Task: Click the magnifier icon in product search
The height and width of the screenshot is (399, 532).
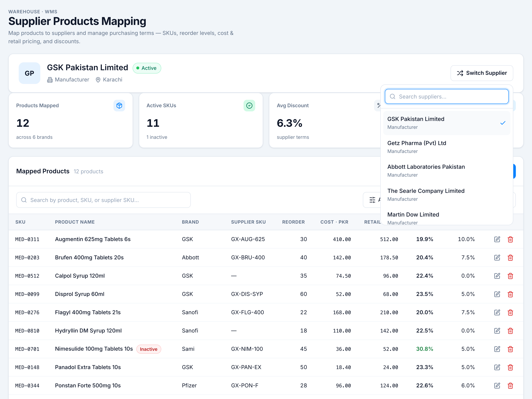Action: [24, 200]
